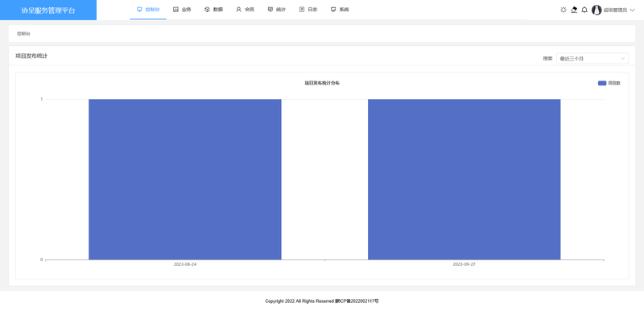
Task: Open the 系统 menu
Action: click(x=340, y=10)
